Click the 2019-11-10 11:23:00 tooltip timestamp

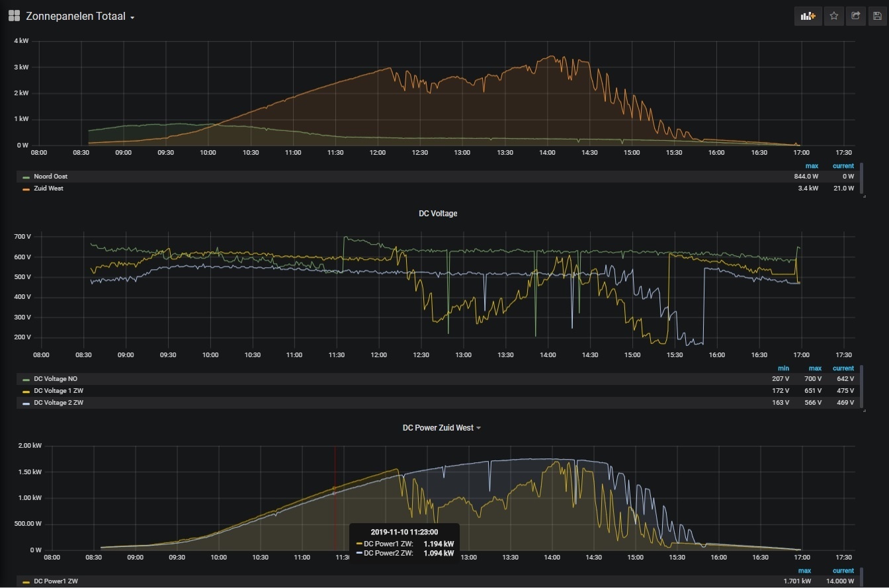tap(404, 532)
